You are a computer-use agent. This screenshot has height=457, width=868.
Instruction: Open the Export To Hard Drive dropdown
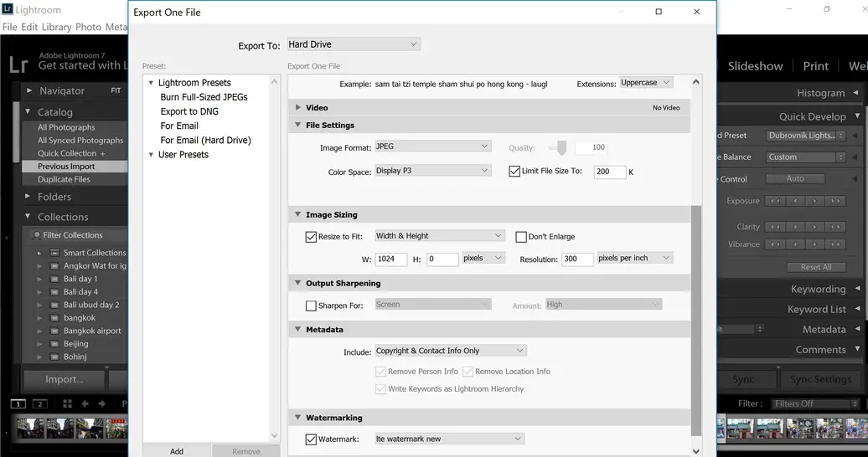coord(354,44)
